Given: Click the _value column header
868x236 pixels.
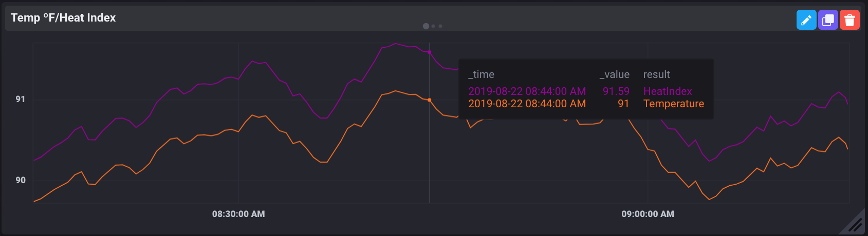Looking at the screenshot, I should click(614, 74).
